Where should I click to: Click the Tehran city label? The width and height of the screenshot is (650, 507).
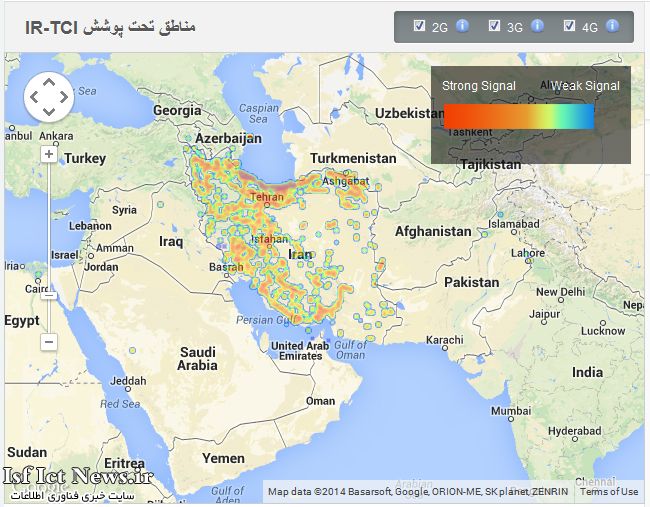click(267, 196)
